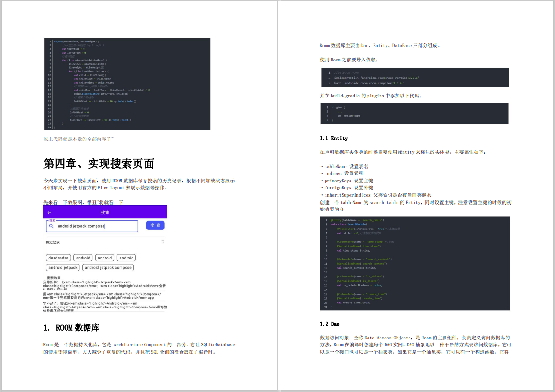The height and width of the screenshot is (392, 555).
Task: Click the heading 1. ROOM 数据库
Action: (71, 328)
